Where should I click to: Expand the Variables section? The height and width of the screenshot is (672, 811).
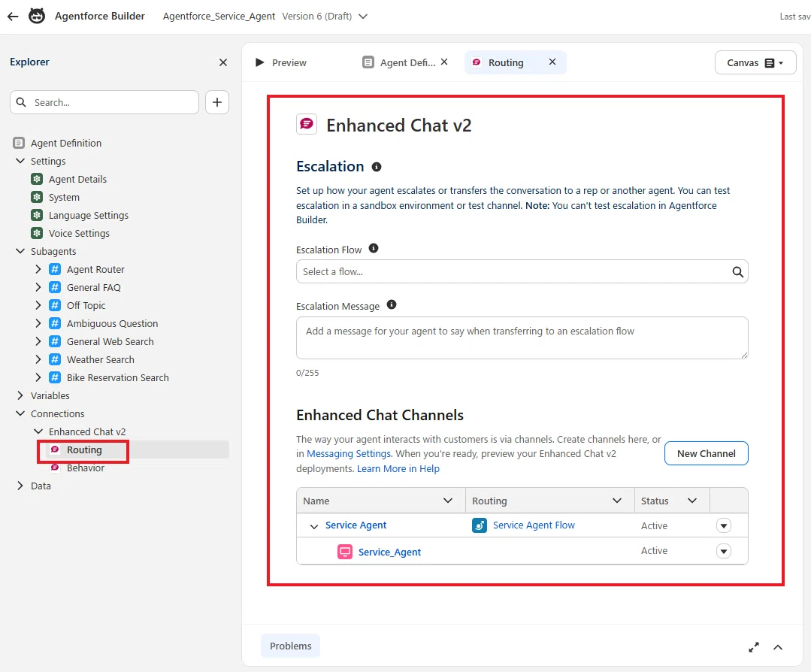tap(20, 395)
